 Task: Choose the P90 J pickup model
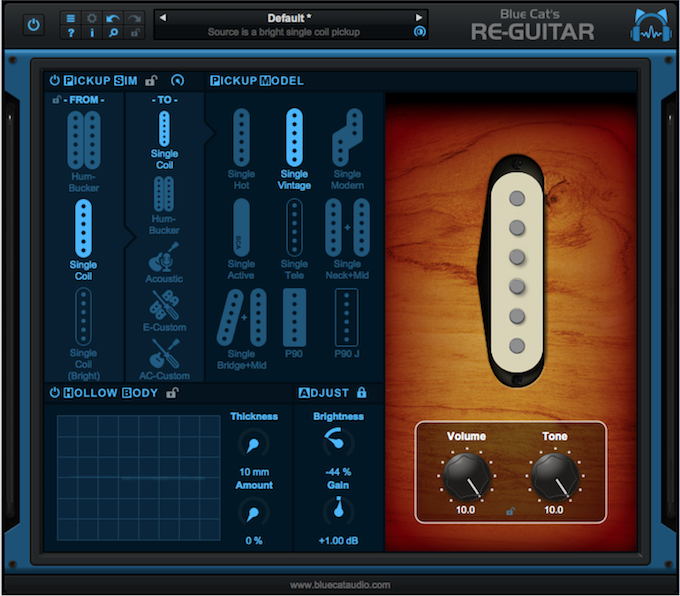347,323
